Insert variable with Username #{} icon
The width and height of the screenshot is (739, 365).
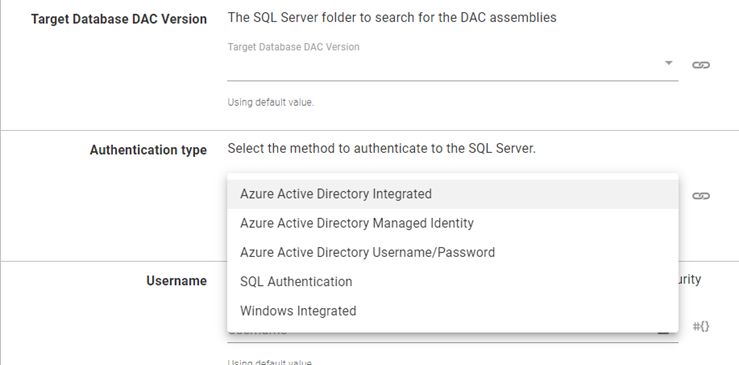[701, 326]
